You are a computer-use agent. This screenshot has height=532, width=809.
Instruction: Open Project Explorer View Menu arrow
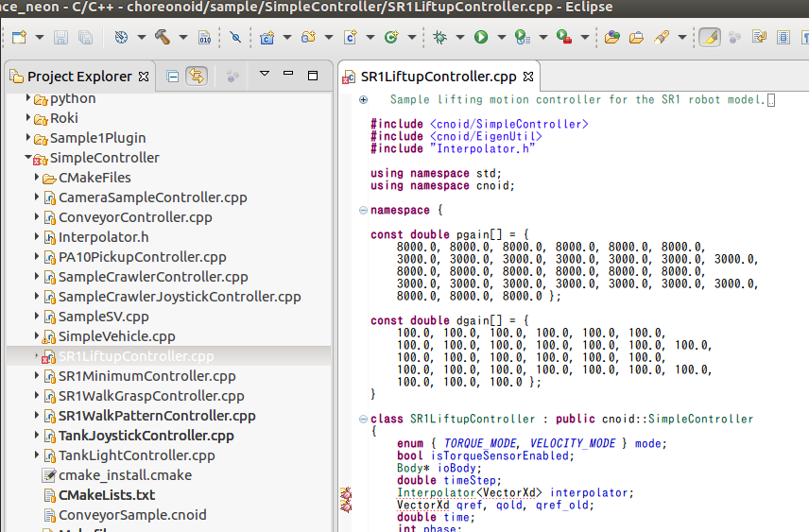click(x=265, y=76)
